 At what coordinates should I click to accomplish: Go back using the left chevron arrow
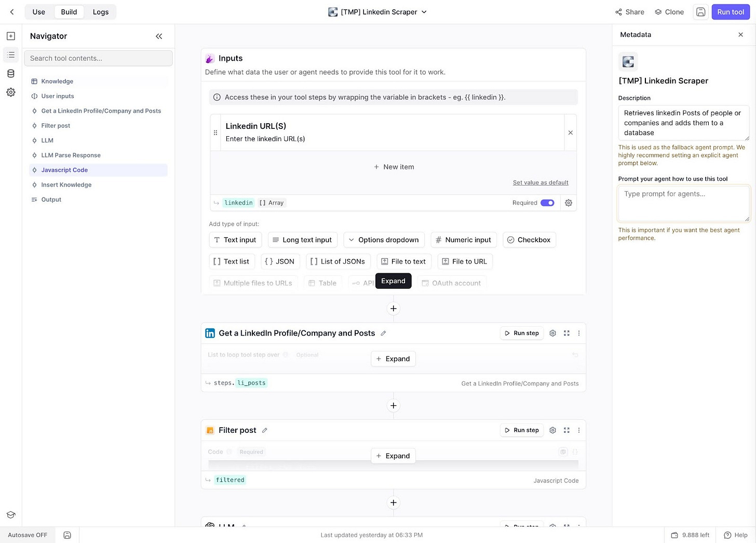click(12, 12)
